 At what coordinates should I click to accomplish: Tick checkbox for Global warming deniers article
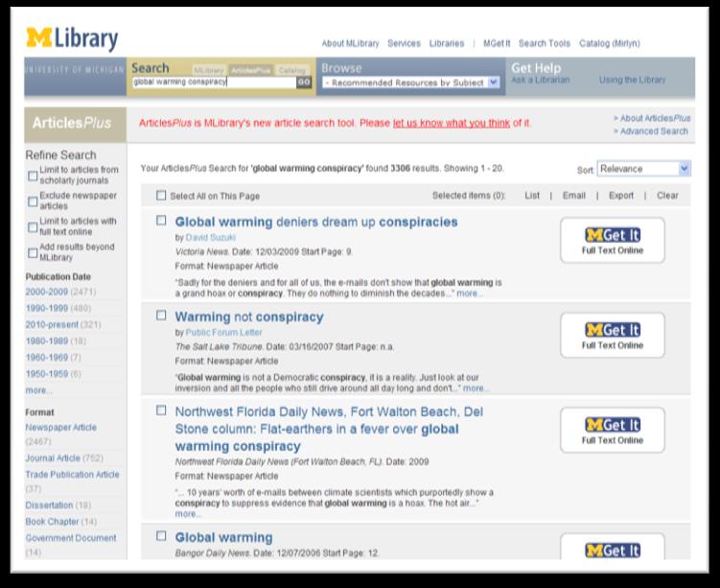click(x=161, y=221)
